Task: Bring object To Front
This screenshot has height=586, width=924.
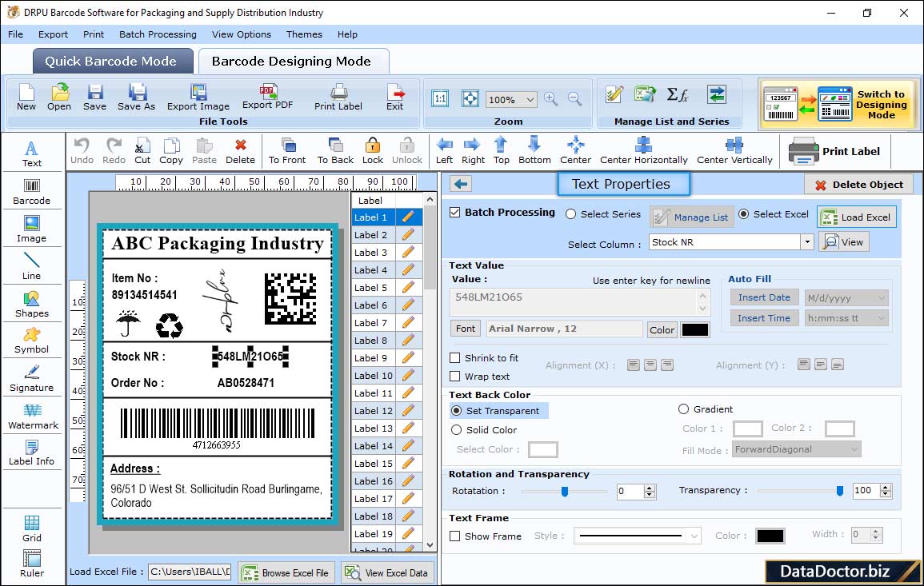Action: (287, 151)
